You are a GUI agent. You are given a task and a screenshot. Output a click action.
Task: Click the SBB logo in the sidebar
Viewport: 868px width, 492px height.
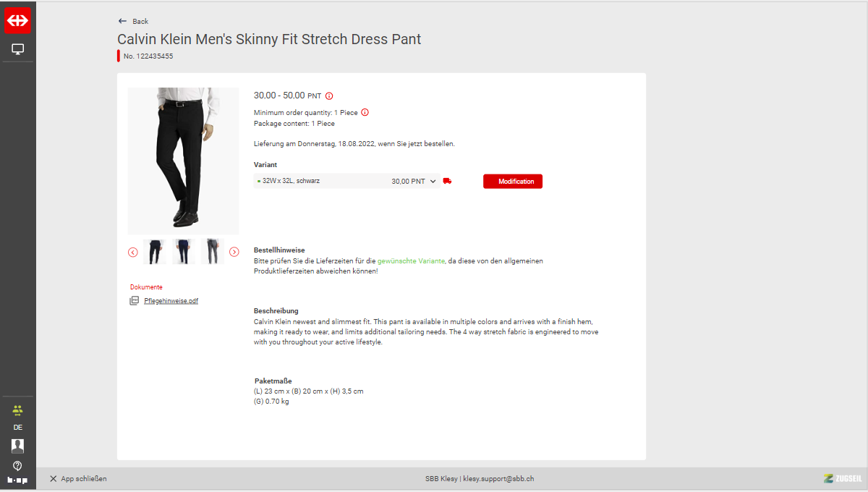[x=17, y=21]
